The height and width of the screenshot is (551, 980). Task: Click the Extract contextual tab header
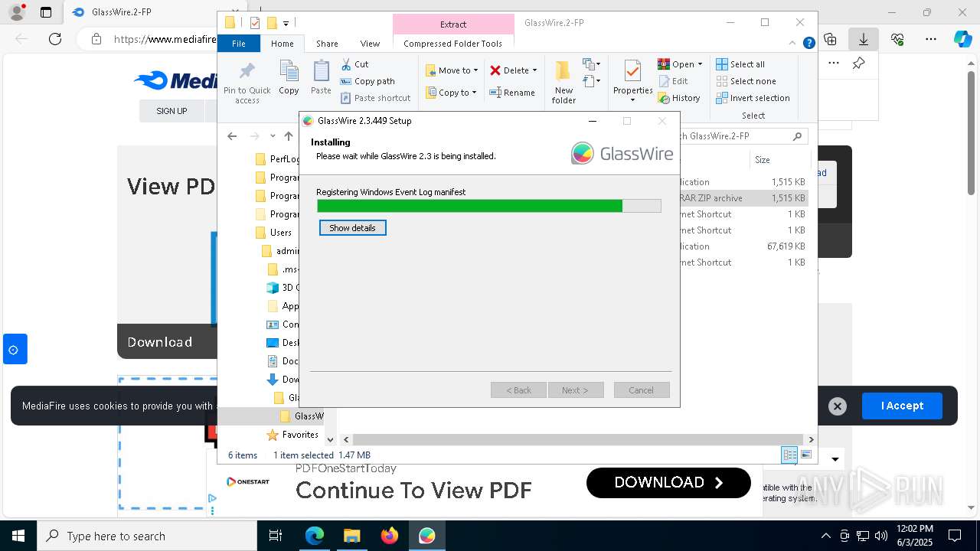[453, 24]
